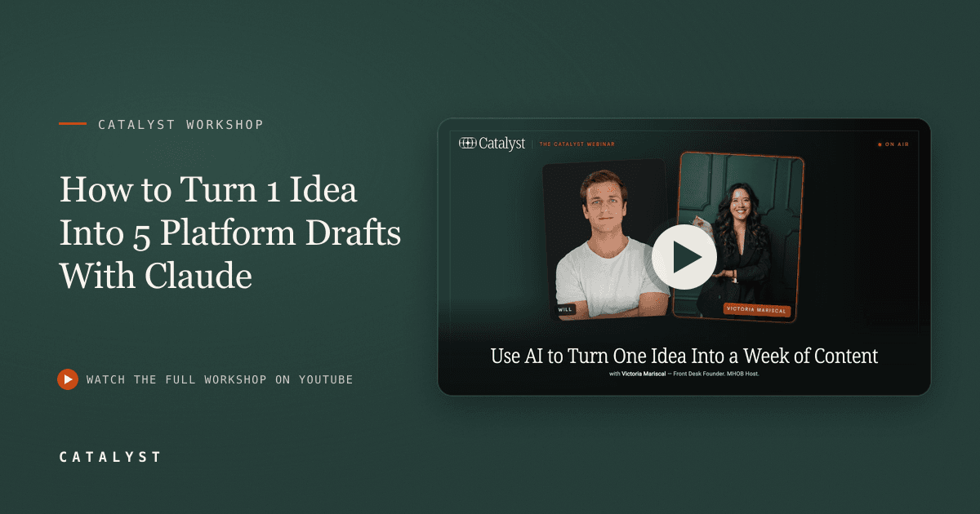Select Will's portrait card in the video

tap(606, 238)
